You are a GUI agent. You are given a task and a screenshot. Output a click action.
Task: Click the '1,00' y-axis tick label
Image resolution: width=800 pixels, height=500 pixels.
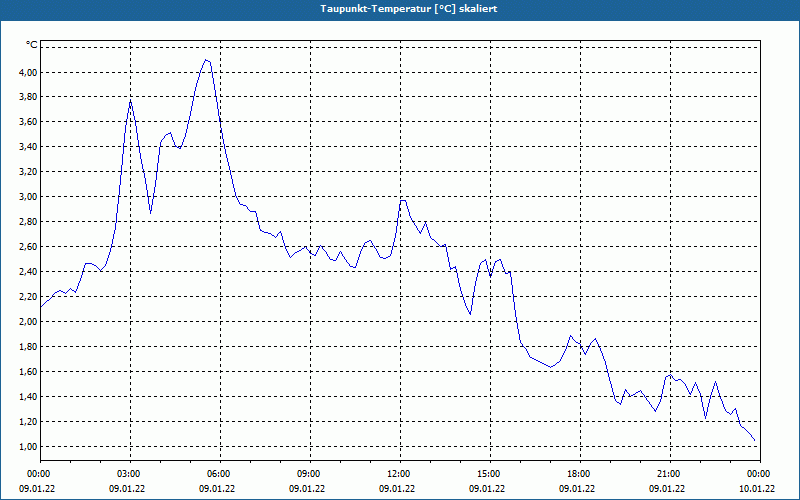[29, 447]
